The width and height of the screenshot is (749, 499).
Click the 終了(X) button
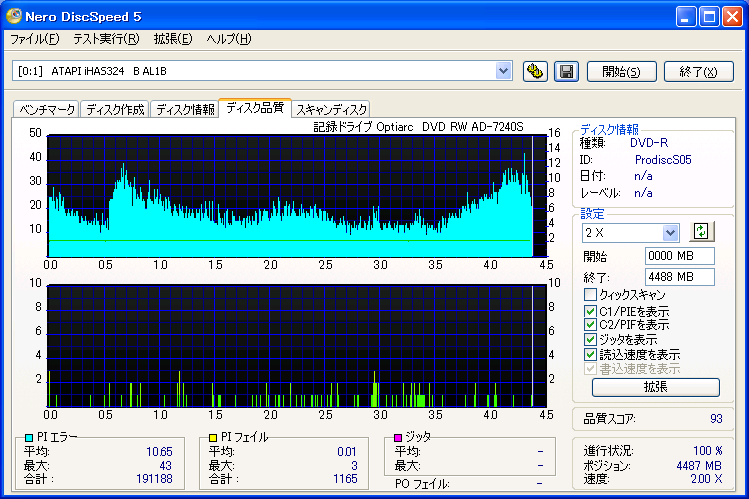698,72
